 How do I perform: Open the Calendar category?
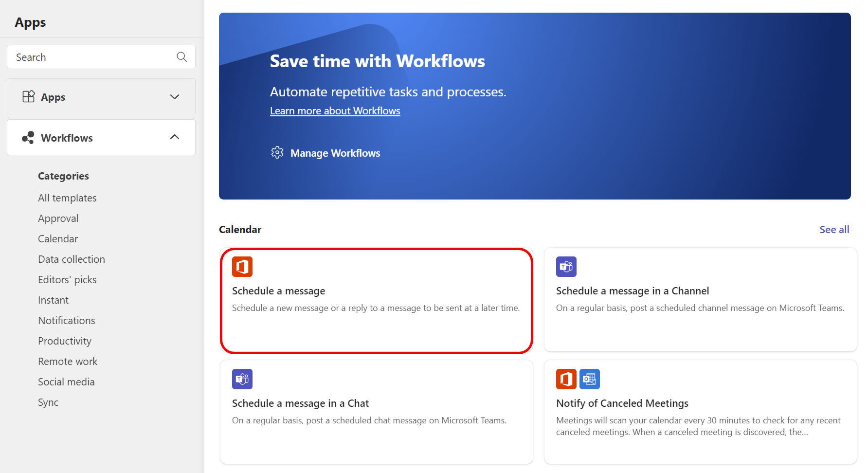57,238
